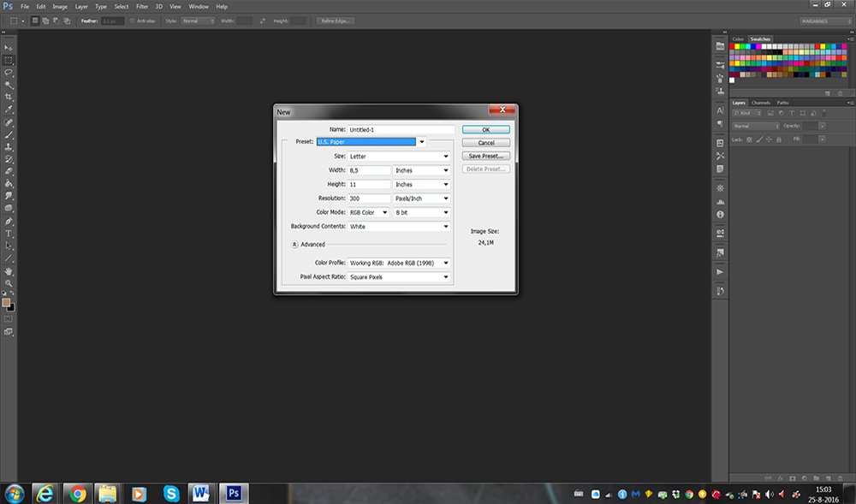
Task: Open the Paragraph panel icon
Action: tap(720, 124)
